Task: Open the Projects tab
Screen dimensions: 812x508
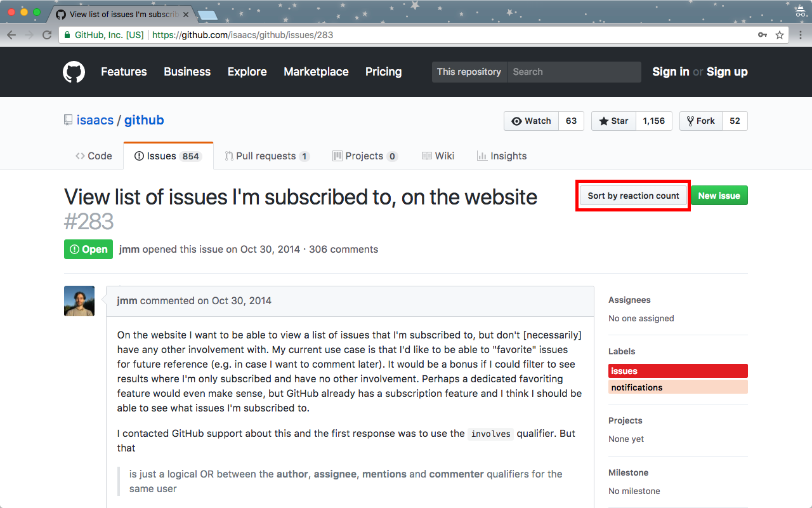Action: tap(365, 156)
